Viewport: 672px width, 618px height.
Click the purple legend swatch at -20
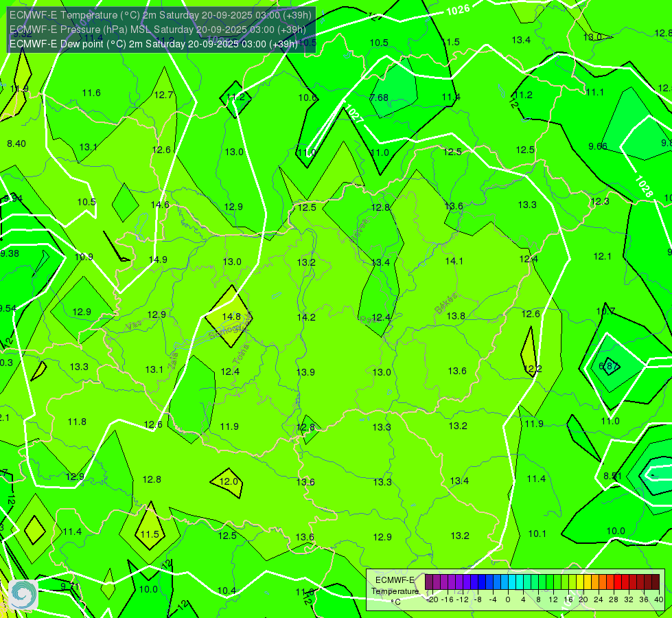(429, 582)
